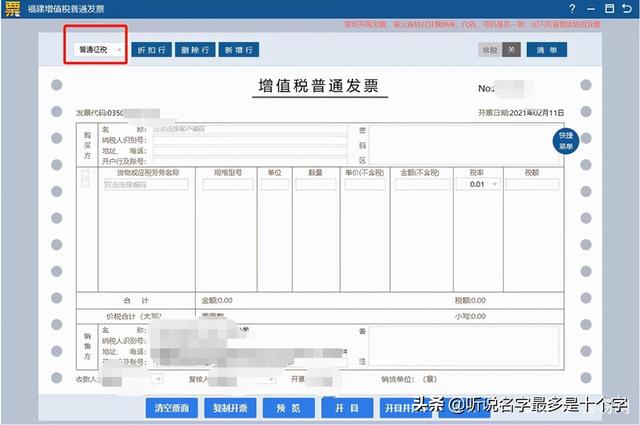This screenshot has height=425, width=640.
Task: Open the help question mark icon
Action: tap(572, 9)
